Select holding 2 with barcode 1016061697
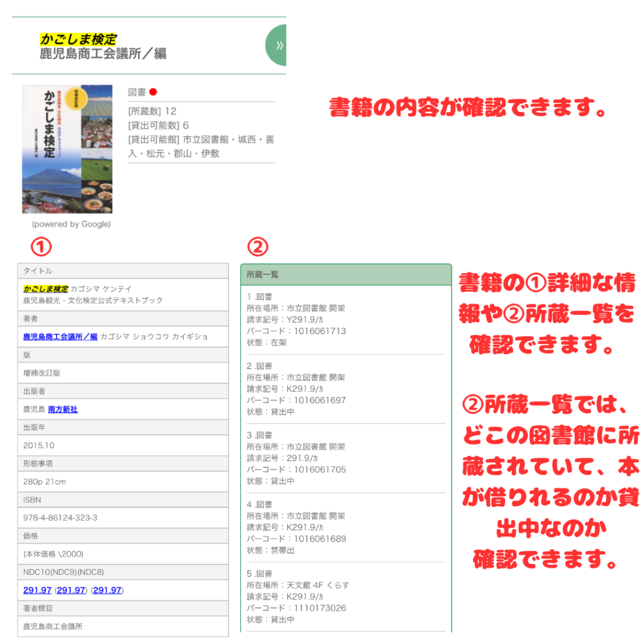644x644 pixels. [x=296, y=389]
